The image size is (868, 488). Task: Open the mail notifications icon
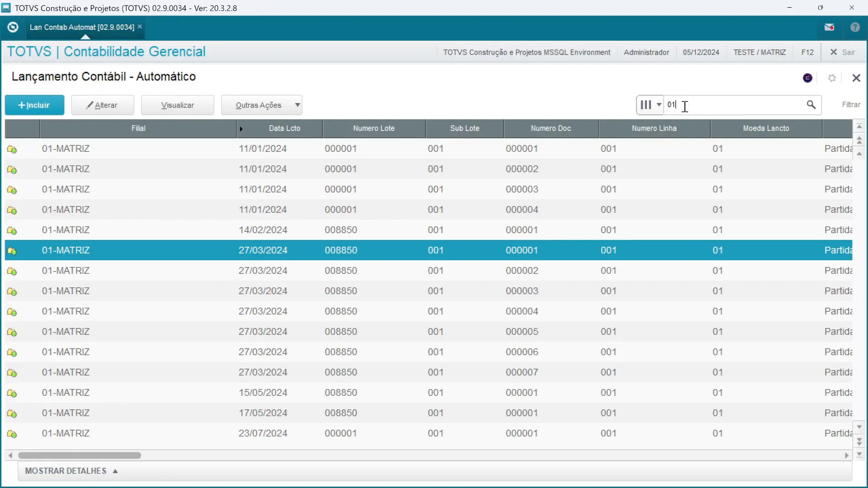(x=829, y=27)
